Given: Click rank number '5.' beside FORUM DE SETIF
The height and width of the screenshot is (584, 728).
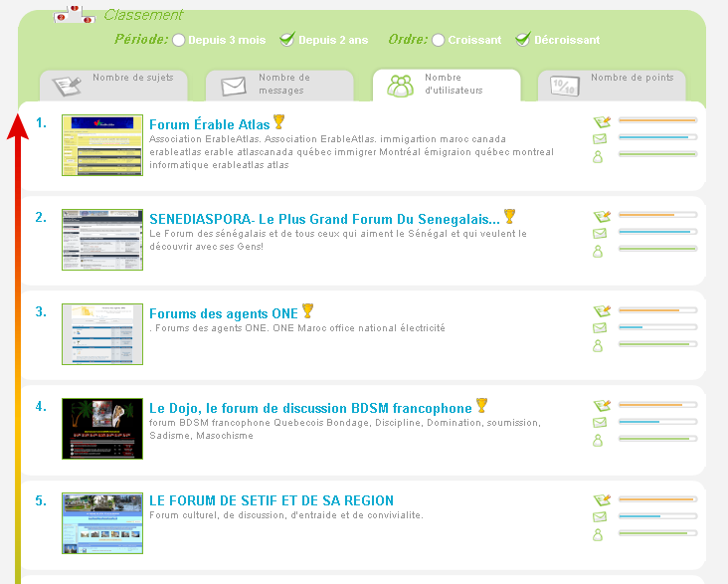Looking at the screenshot, I should (42, 500).
